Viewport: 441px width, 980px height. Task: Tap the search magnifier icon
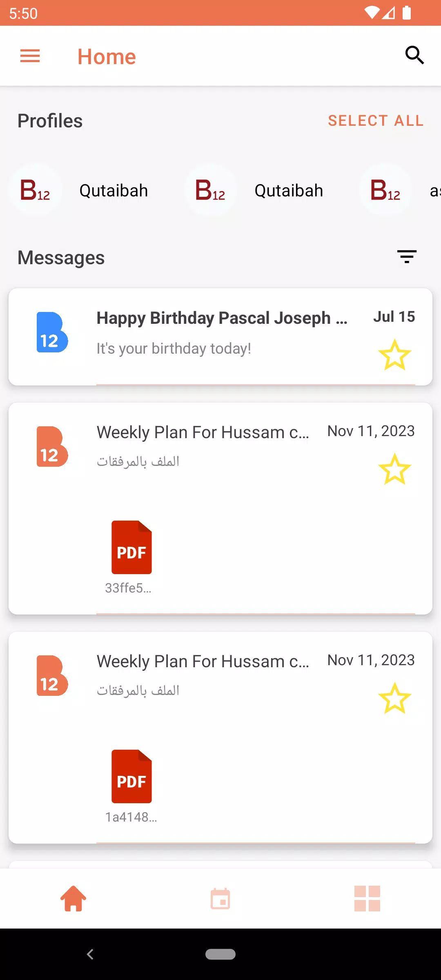(414, 55)
